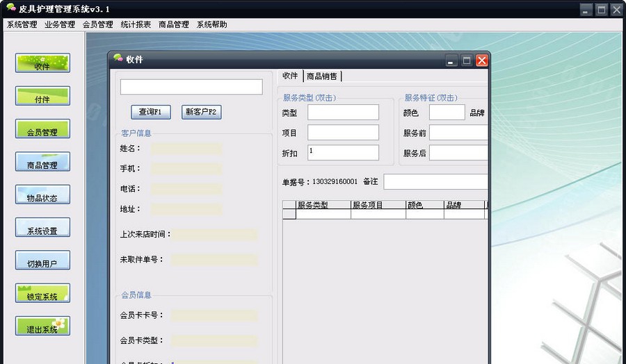Select the 上次来店时间 display field
This screenshot has width=626, height=364.
214,234
